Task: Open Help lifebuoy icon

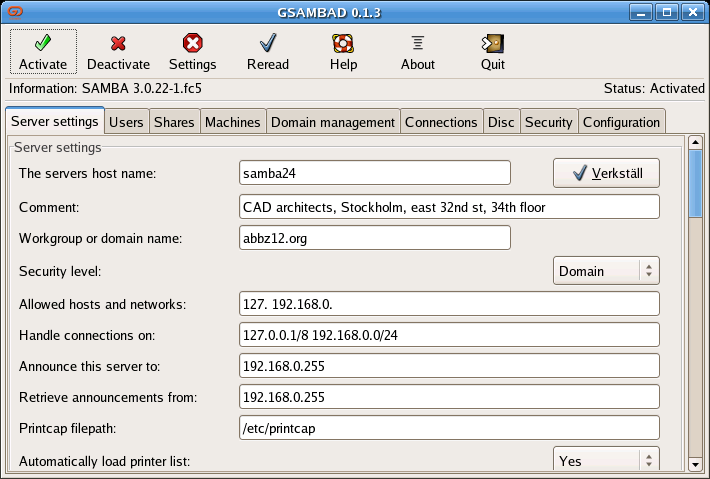Action: point(343,43)
